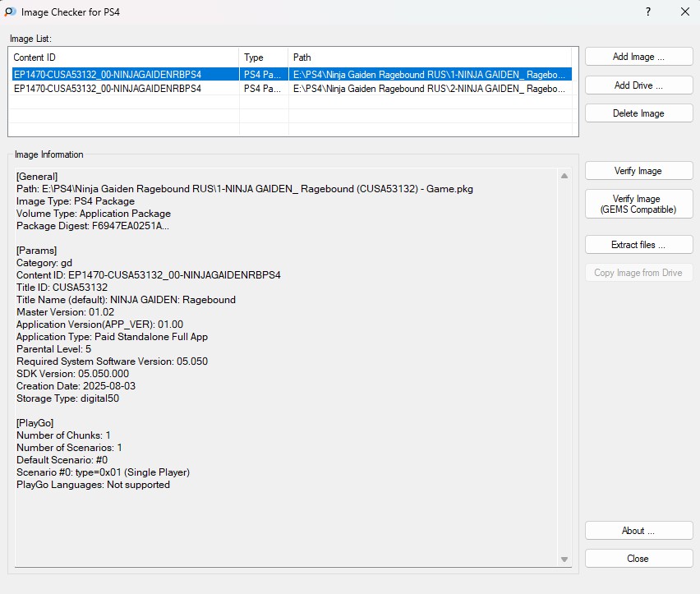This screenshot has width=700, height=594.
Task: Run Verify Image (GEMS Compatible)
Action: click(x=638, y=204)
